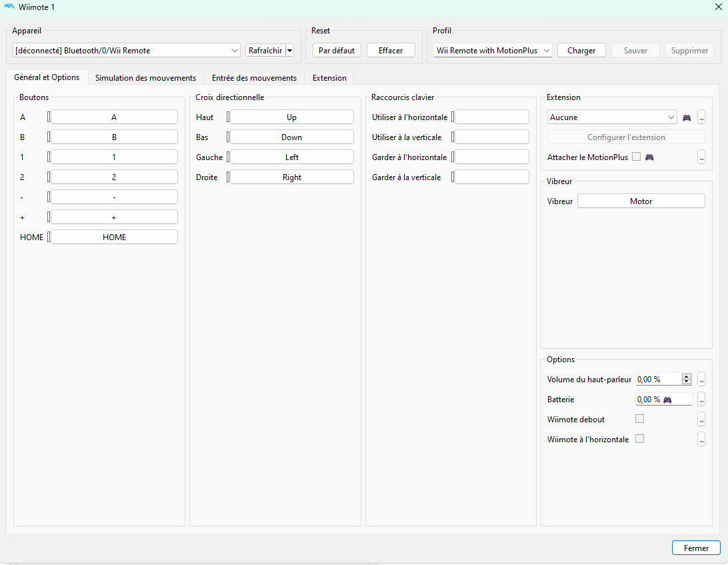Close the Wiimote 1 window
Image resolution: width=728 pixels, height=565 pixels.
tap(718, 7)
